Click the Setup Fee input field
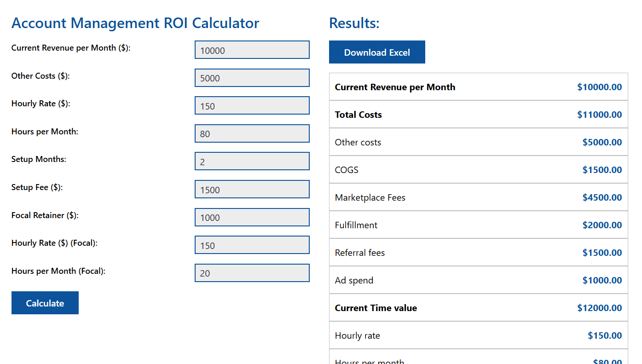Viewport: 642px width, 364px height. click(252, 189)
